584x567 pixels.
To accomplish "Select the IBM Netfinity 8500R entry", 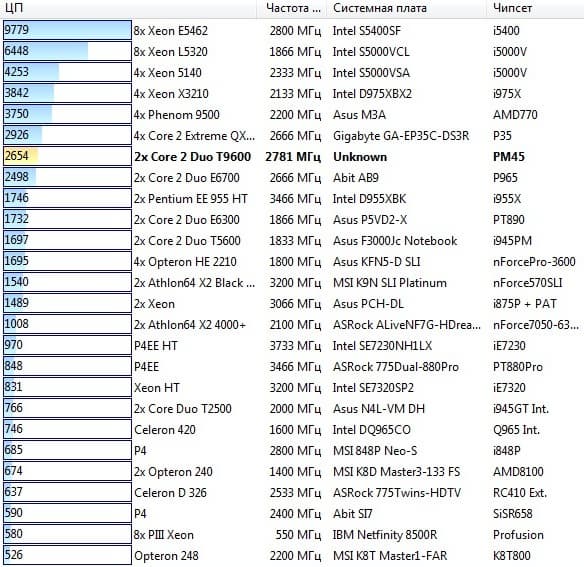I will (x=385, y=535).
